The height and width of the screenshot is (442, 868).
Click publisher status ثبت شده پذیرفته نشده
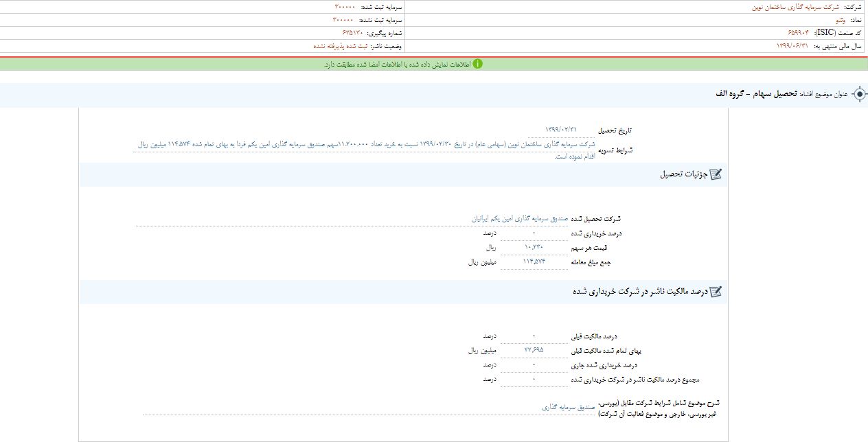pyautogui.click(x=340, y=46)
